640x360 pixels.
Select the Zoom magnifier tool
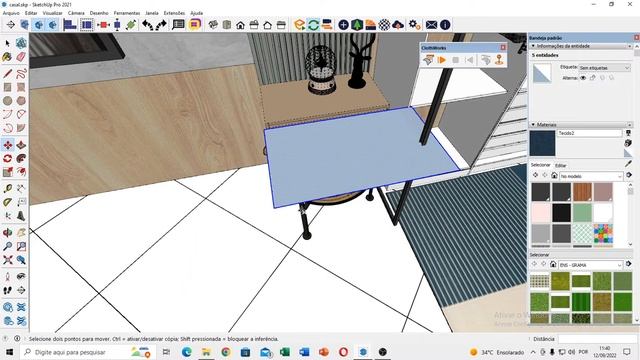(7, 246)
